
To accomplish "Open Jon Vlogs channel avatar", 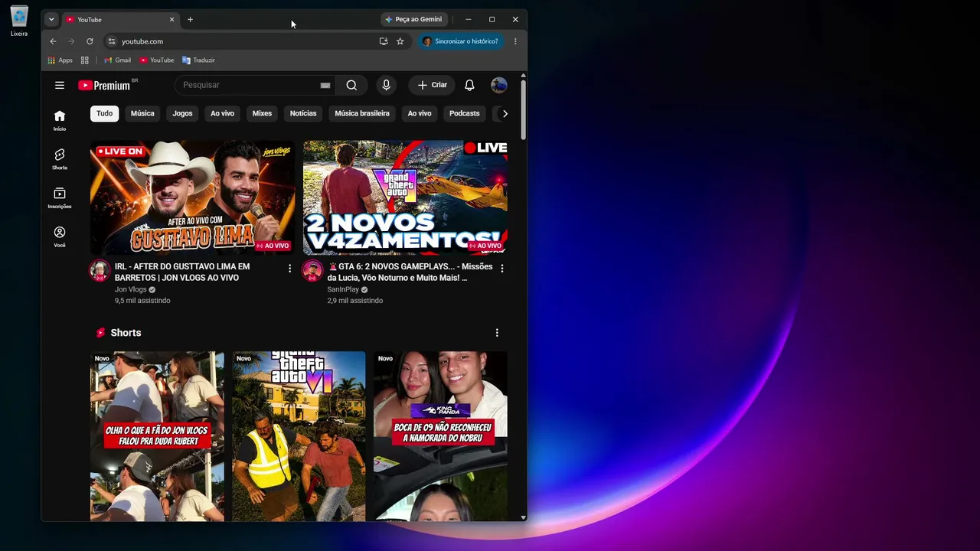I will [x=100, y=270].
